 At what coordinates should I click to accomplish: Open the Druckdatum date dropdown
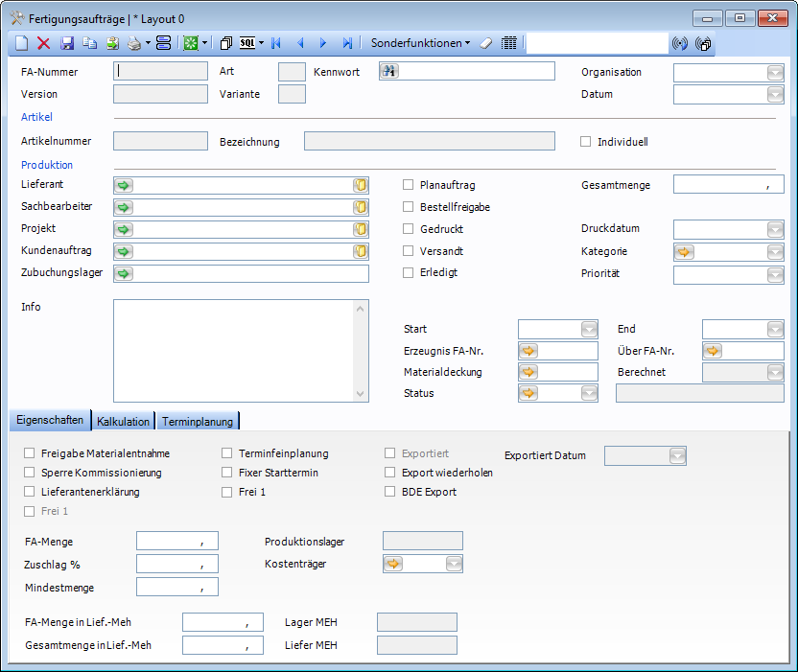775,230
